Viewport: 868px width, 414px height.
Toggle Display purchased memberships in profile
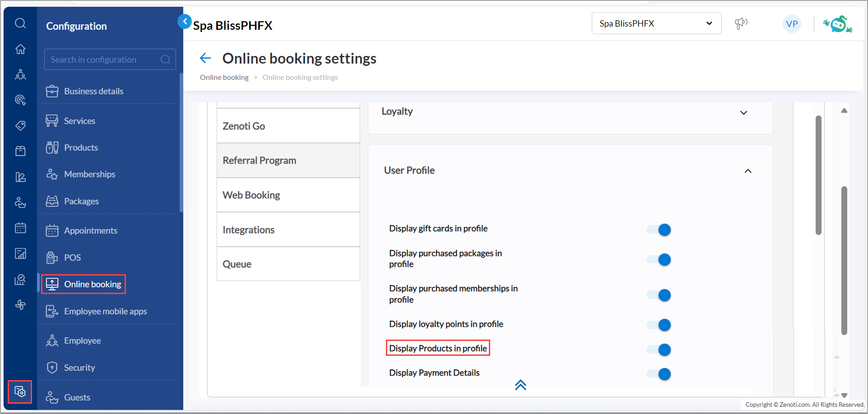tap(659, 295)
